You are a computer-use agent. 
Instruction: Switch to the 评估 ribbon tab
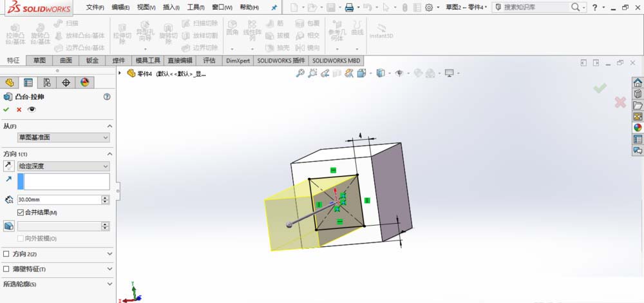[x=209, y=61]
